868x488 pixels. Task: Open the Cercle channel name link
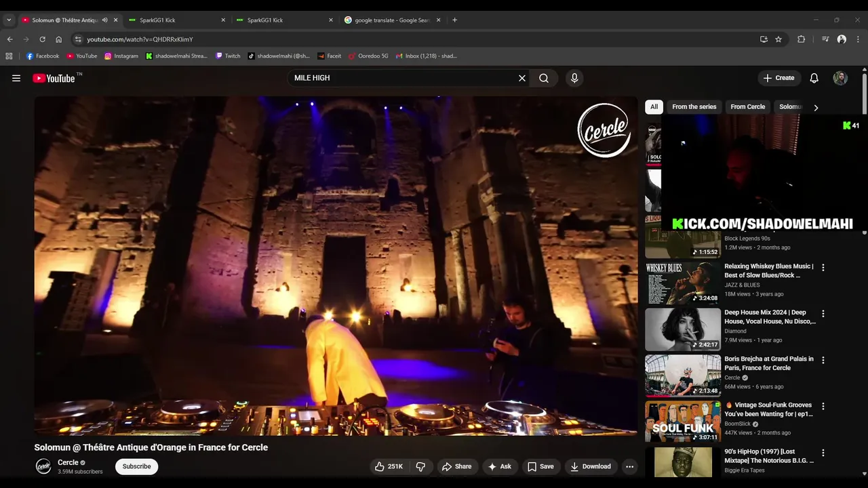click(x=68, y=462)
